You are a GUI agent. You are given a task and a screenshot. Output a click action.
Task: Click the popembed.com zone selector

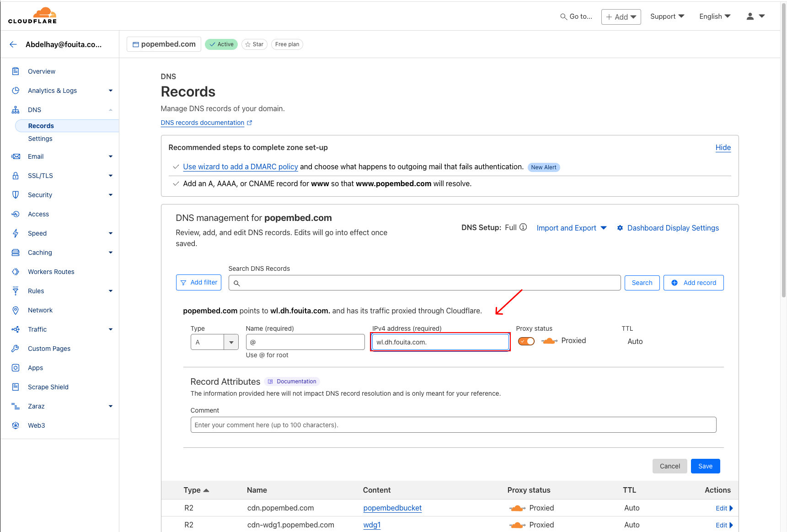164,44
